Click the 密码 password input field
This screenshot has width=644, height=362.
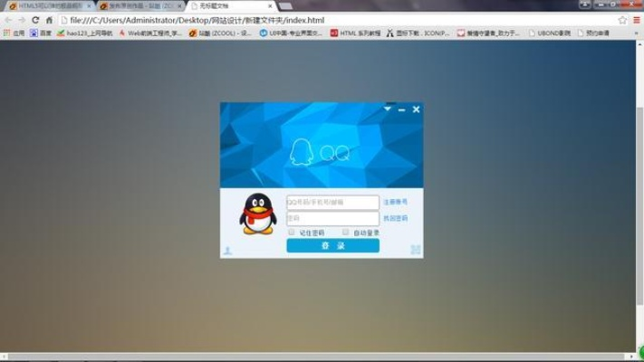[332, 218]
